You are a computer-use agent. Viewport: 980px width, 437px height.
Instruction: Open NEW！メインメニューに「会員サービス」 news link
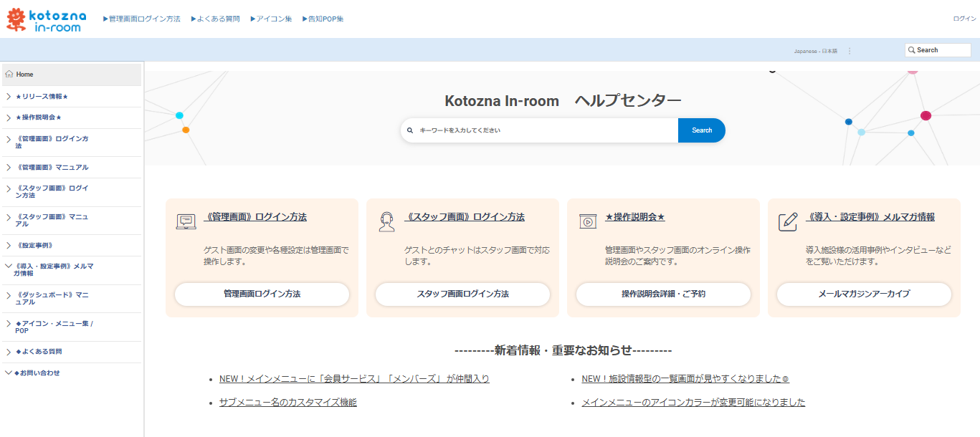tap(354, 378)
